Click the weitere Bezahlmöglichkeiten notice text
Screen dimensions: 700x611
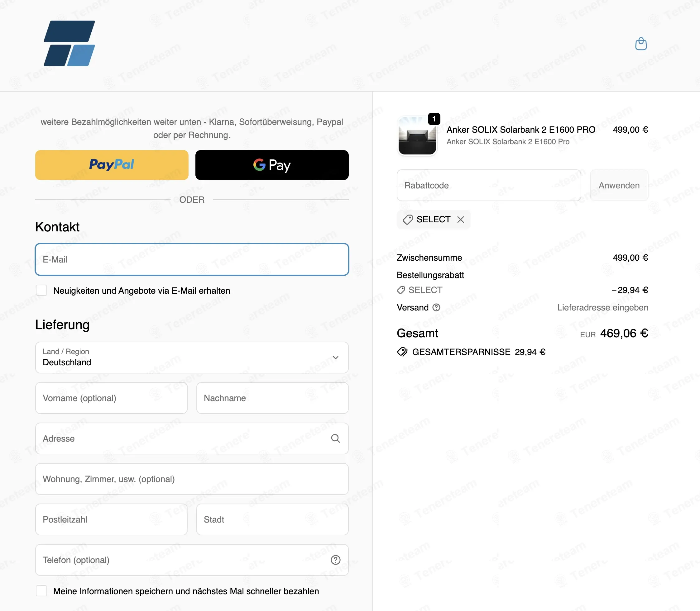coord(192,129)
